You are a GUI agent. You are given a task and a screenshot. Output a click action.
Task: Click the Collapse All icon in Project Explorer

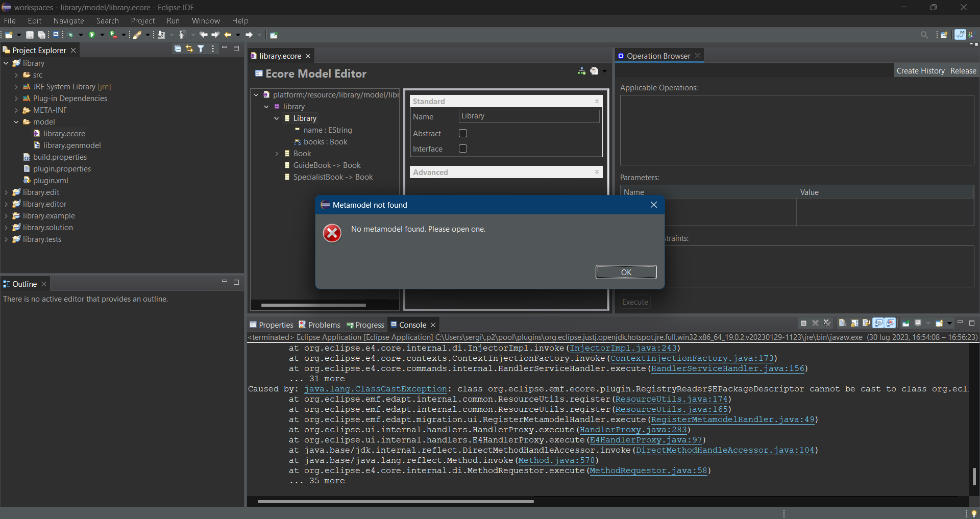tap(178, 49)
